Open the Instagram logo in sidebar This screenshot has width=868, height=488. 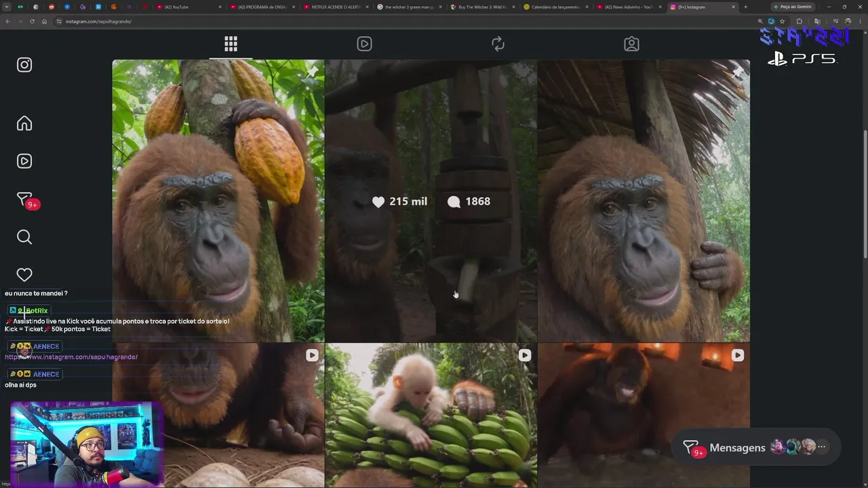click(x=24, y=65)
